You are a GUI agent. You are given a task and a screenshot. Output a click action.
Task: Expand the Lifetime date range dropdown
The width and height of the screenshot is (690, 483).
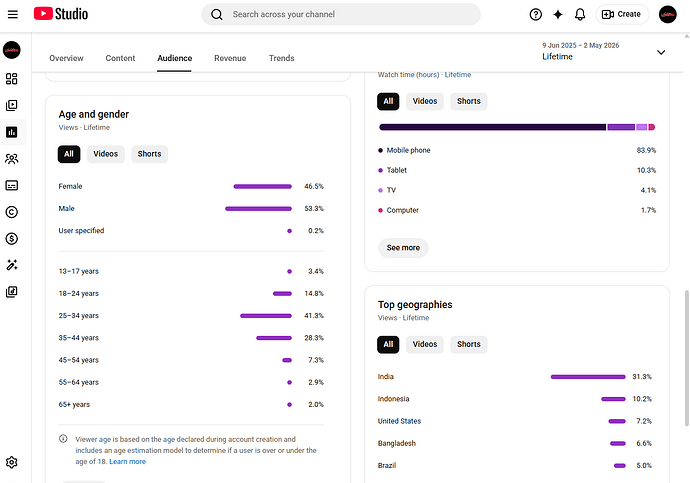coord(661,52)
